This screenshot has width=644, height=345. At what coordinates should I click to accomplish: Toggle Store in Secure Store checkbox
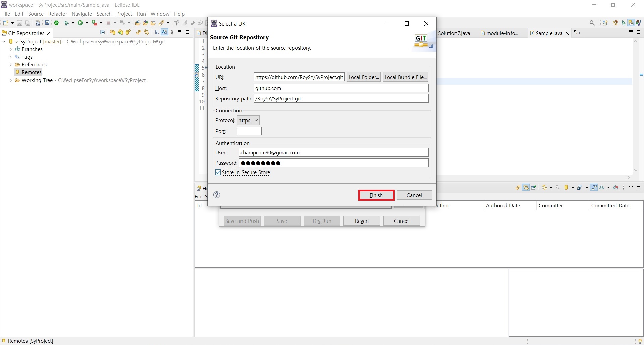coord(218,172)
